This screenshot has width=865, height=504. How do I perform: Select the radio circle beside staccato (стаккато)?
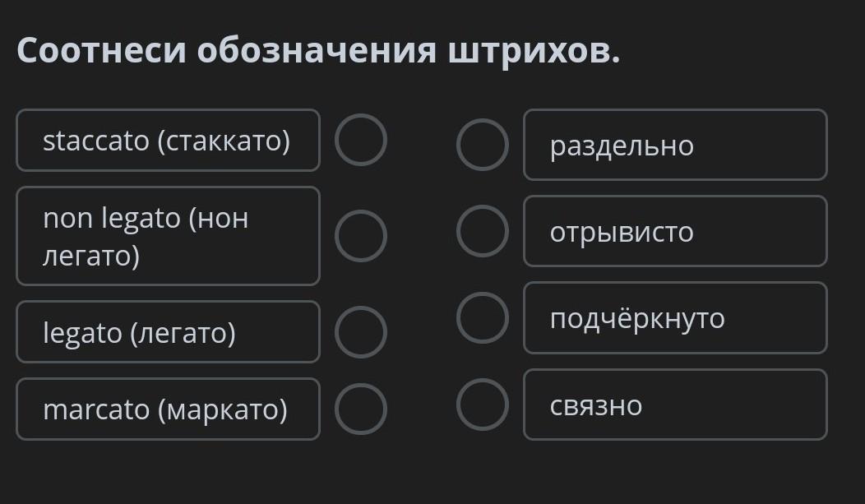[x=360, y=140]
